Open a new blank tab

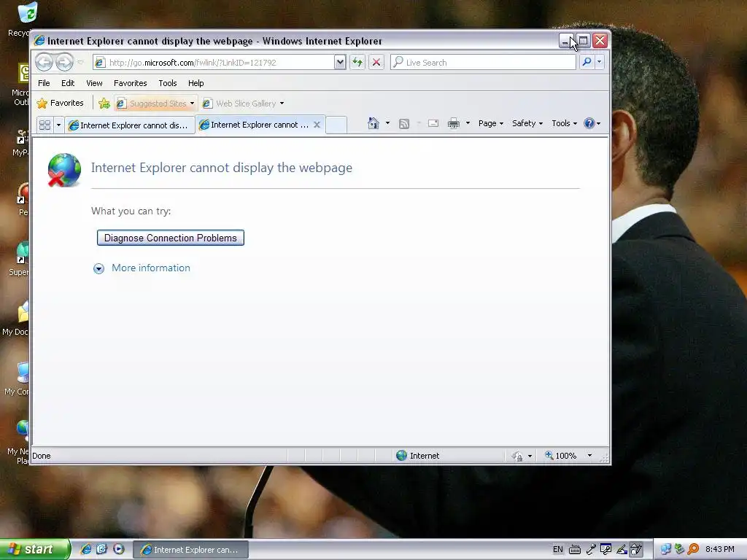pyautogui.click(x=336, y=125)
